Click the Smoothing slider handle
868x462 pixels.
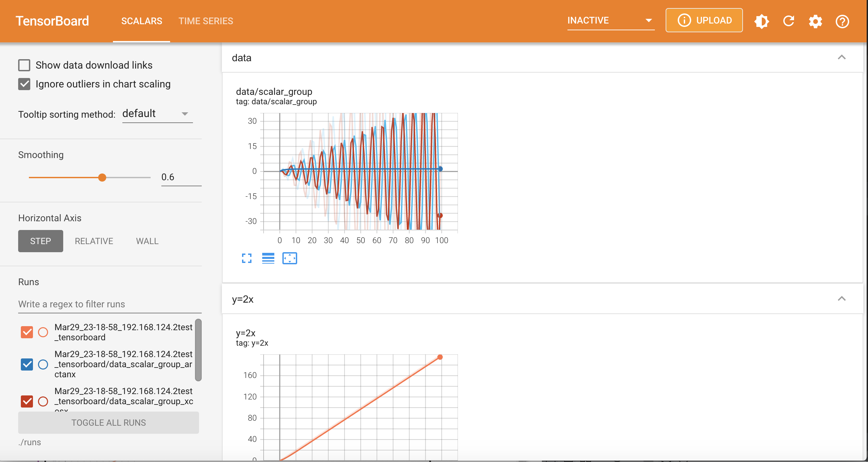(x=102, y=177)
